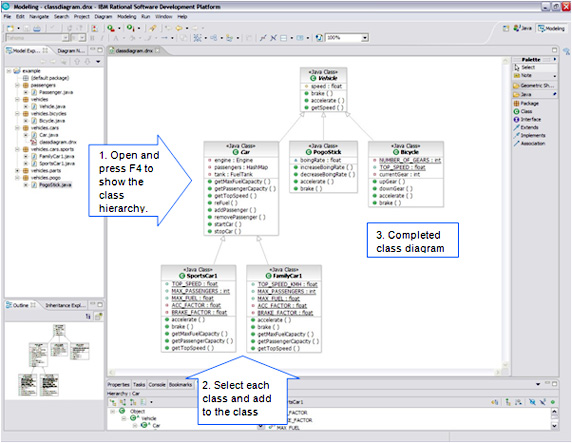Click the Outline view diagram thumbnail
Image resolution: width=572 pixels, height=443 pixels.
pos(54,360)
